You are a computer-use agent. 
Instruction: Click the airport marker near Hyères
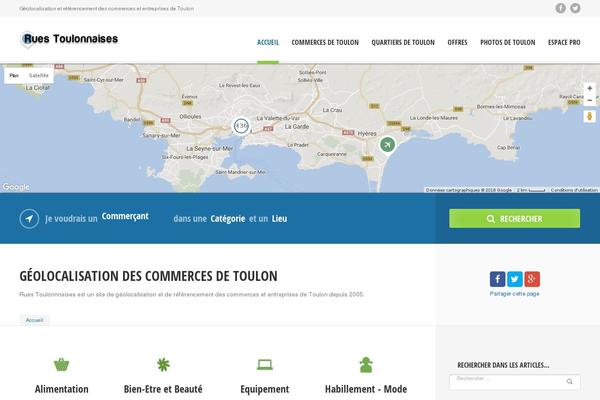pos(387,145)
